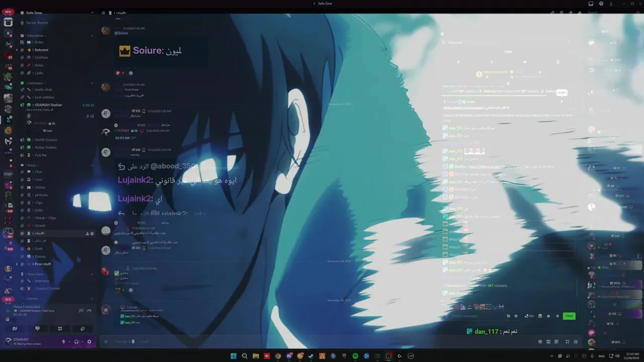Viewport: 644px width, 362px height.
Task: Open Windows taskbar search
Action: 245,356
